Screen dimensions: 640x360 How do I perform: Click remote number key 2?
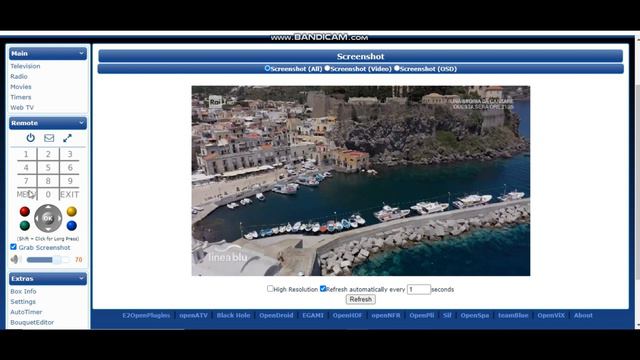click(48, 154)
